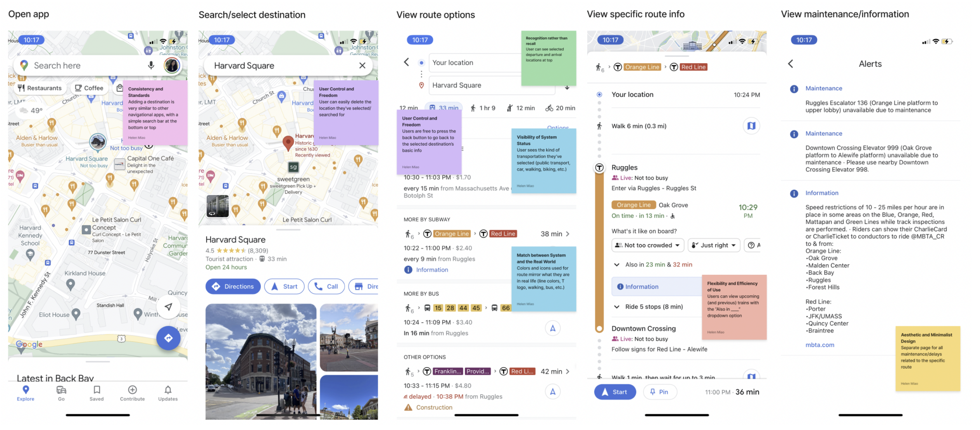This screenshot has height=430, width=980.
Task: Clear the Harvard Square search text
Action: 362,66
